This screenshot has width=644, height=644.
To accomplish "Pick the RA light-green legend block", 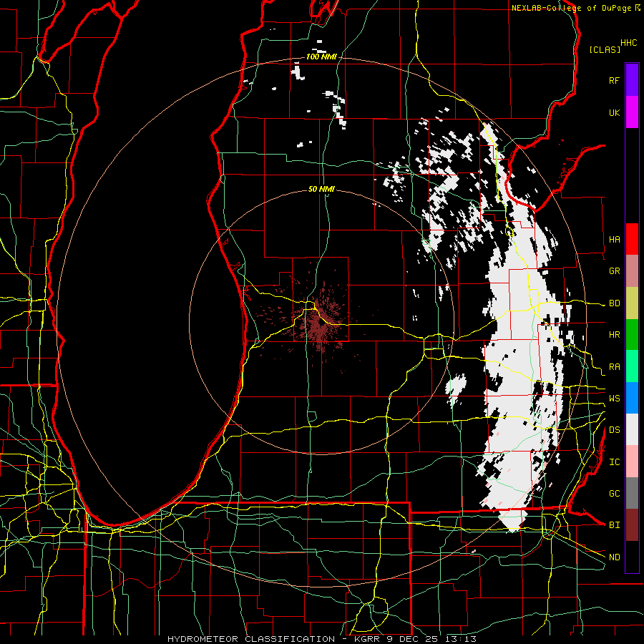I will tap(632, 366).
